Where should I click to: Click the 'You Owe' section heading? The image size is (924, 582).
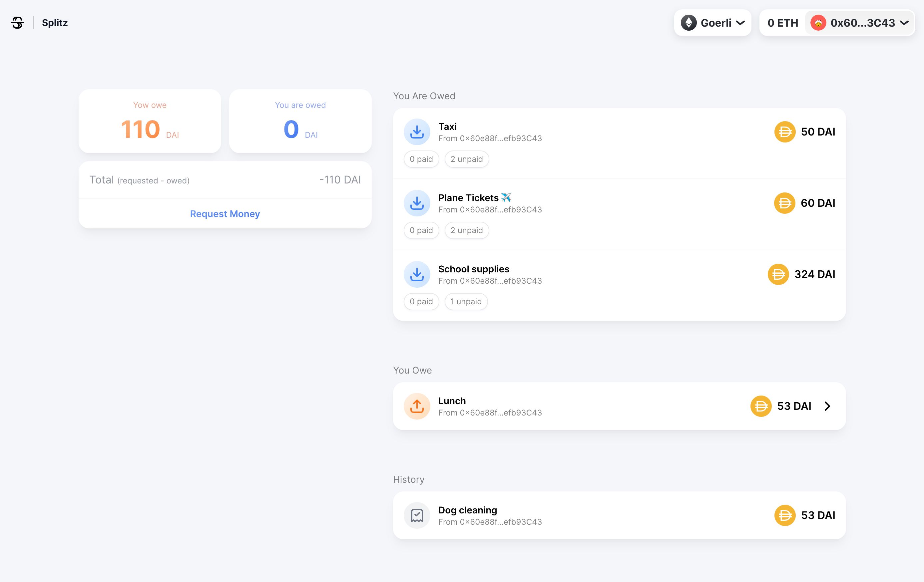coord(412,371)
